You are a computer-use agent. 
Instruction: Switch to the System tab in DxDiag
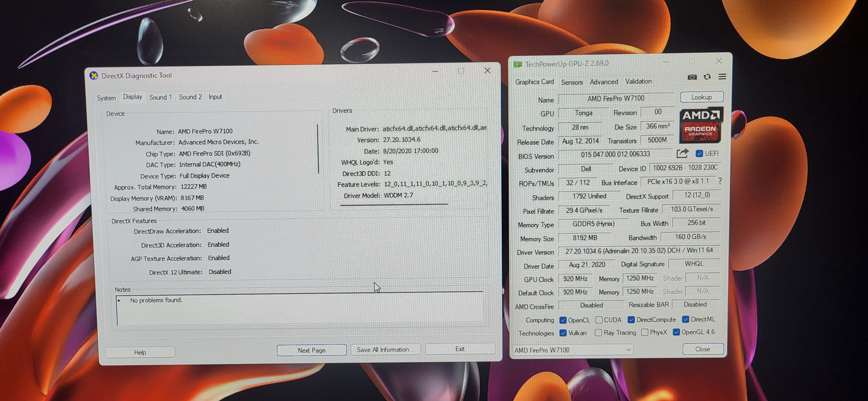coord(106,98)
